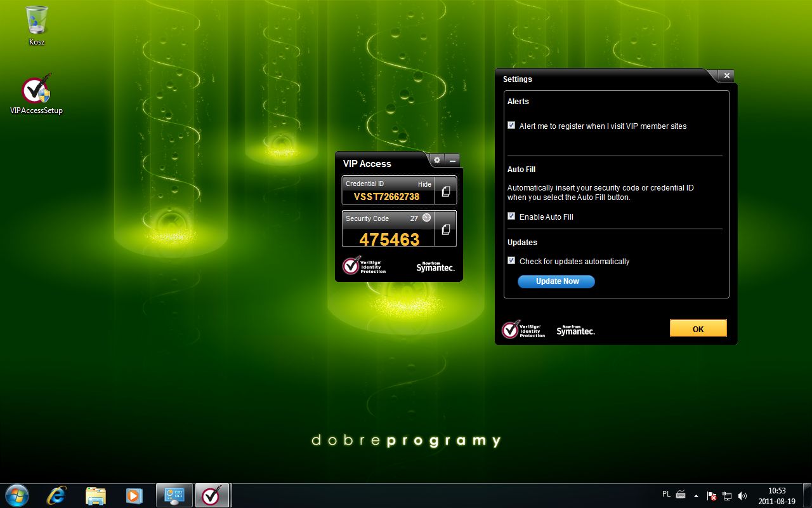Click Symantec logo in Settings window
812x508 pixels.
pos(575,330)
